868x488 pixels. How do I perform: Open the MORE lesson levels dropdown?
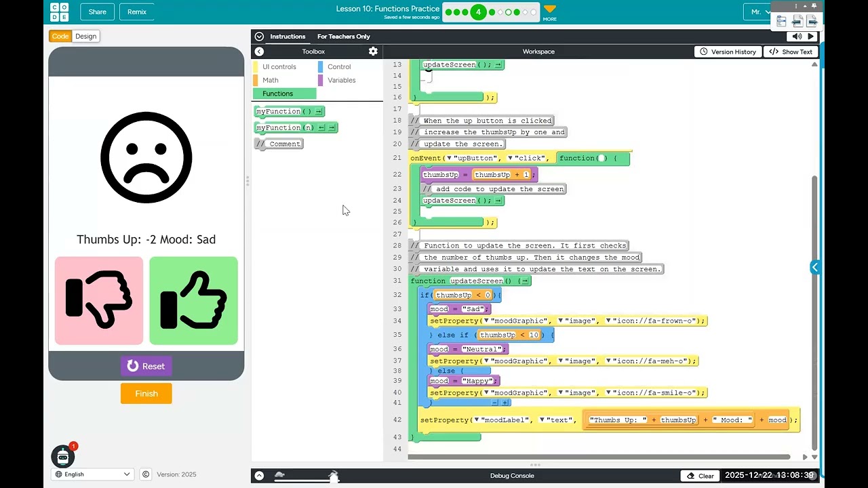pyautogui.click(x=550, y=12)
